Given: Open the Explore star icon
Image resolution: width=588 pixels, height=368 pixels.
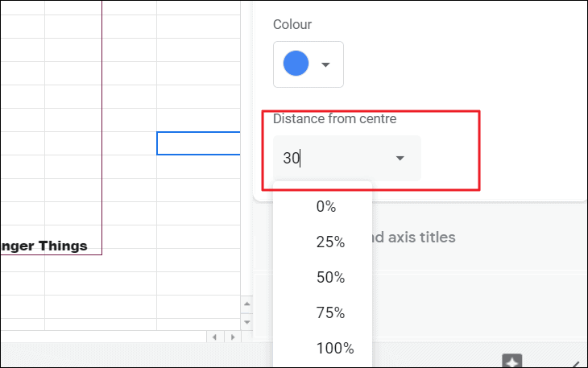Looking at the screenshot, I should coord(511,361).
